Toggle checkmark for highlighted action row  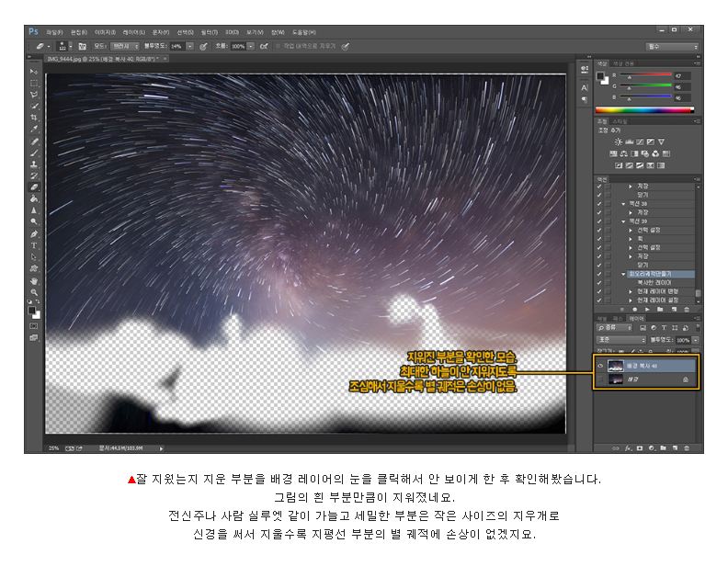pyautogui.click(x=599, y=274)
